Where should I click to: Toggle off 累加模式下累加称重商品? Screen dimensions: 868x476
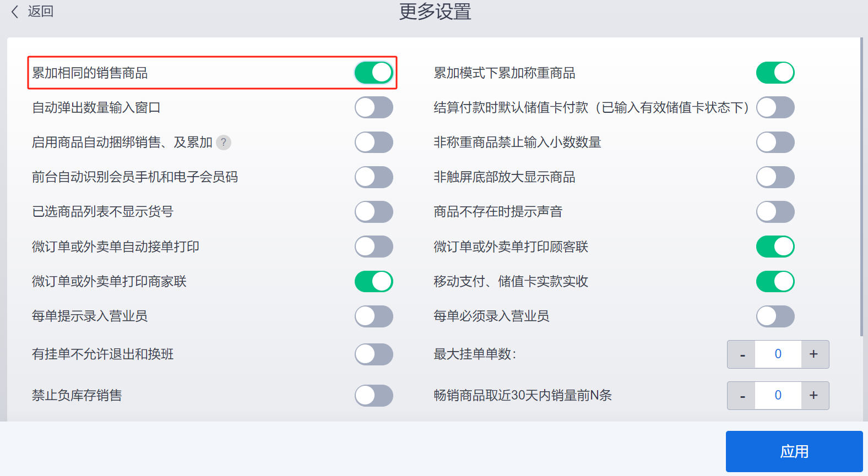pyautogui.click(x=775, y=73)
